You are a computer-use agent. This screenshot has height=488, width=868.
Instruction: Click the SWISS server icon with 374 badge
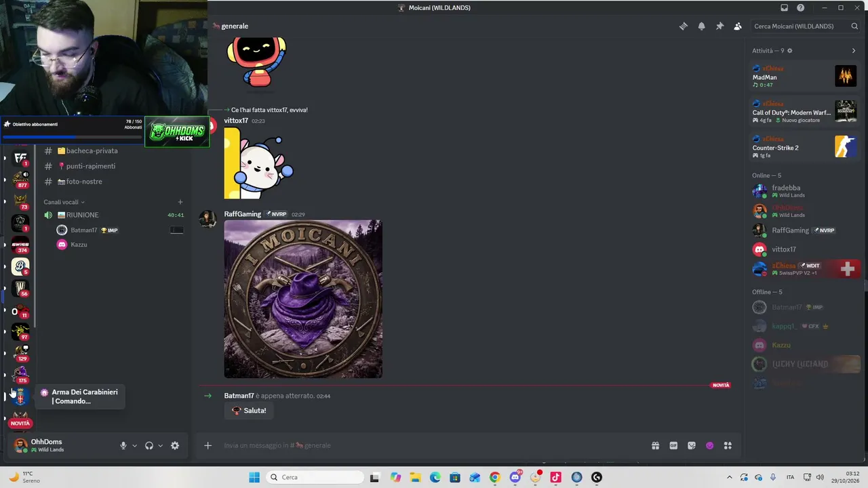[20, 245]
